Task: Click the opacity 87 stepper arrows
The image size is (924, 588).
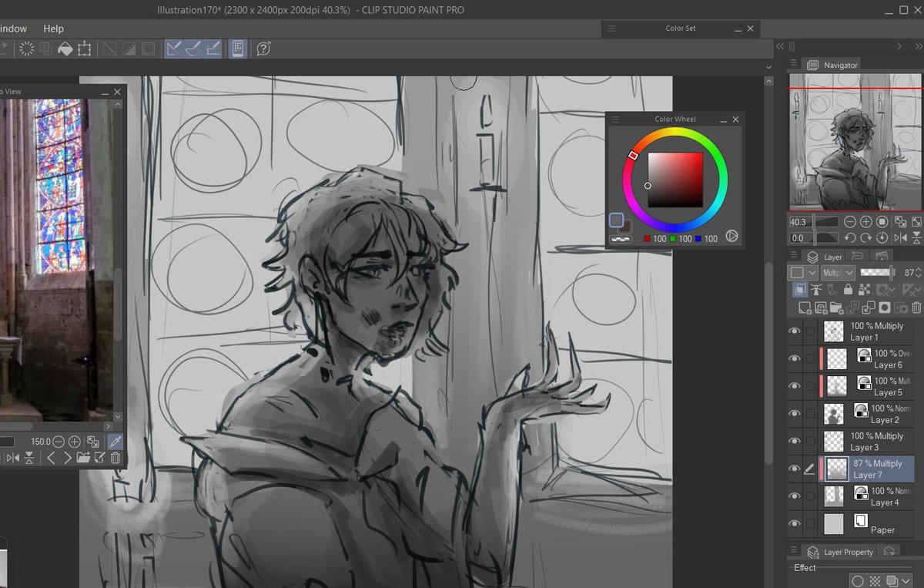Action: tap(919, 273)
